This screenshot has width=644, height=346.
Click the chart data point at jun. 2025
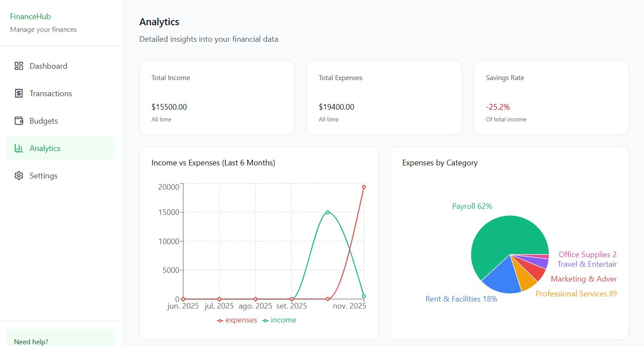point(183,299)
